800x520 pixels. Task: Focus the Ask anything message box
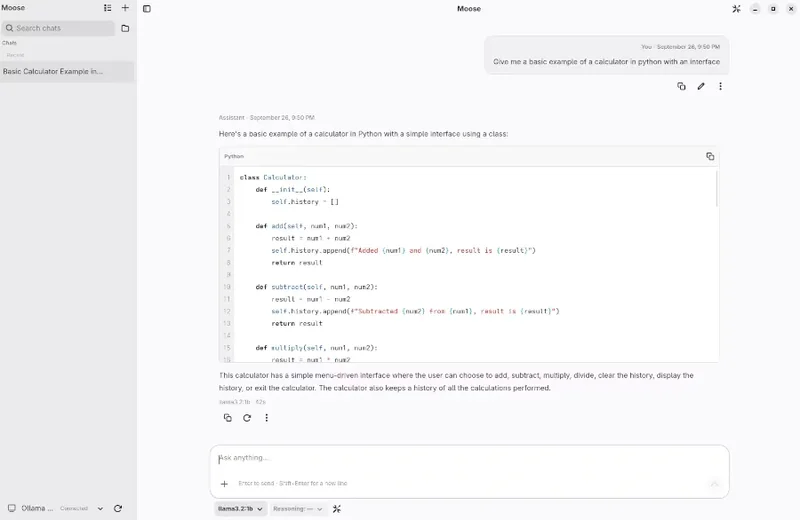click(x=469, y=458)
